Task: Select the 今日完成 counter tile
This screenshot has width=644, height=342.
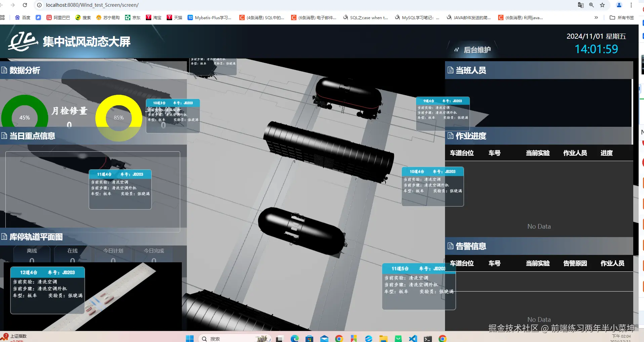Action: [x=154, y=255]
